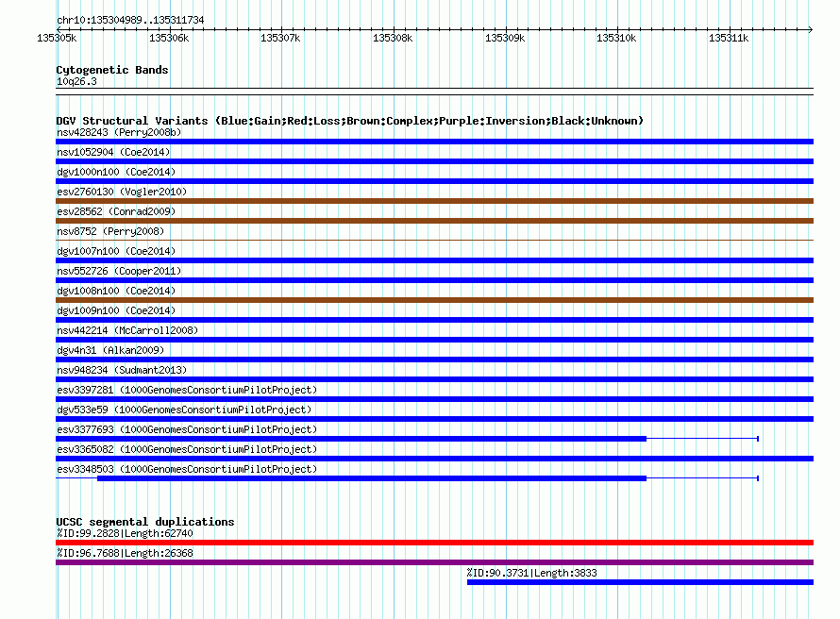Select the 10q26.3 band label
The height and width of the screenshot is (619, 840).
tap(76, 81)
